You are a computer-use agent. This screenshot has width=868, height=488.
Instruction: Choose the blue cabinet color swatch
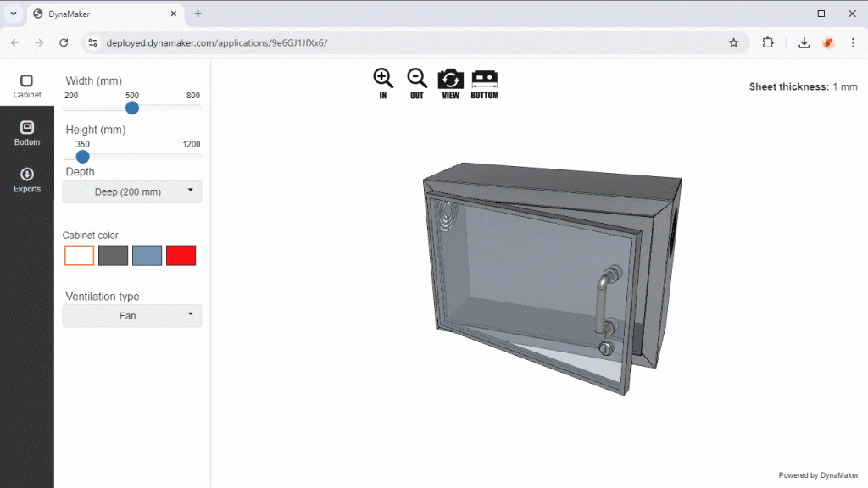pyautogui.click(x=147, y=256)
